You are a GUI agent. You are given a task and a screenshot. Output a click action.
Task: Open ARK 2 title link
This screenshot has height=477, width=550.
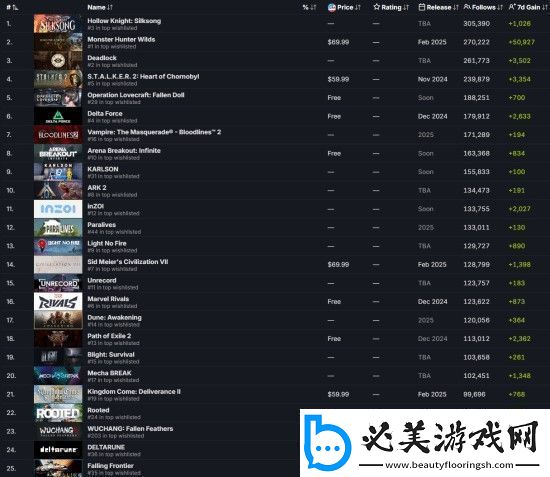pos(97,188)
